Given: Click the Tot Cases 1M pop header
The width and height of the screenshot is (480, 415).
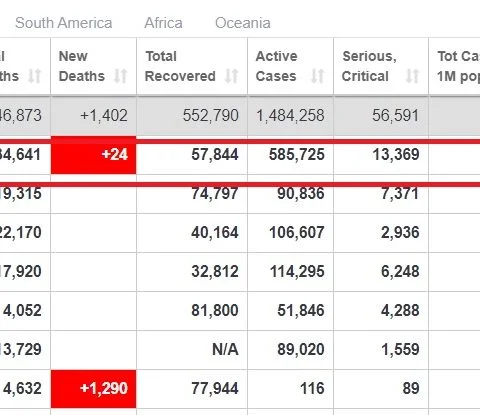Looking at the screenshot, I should click(459, 66).
